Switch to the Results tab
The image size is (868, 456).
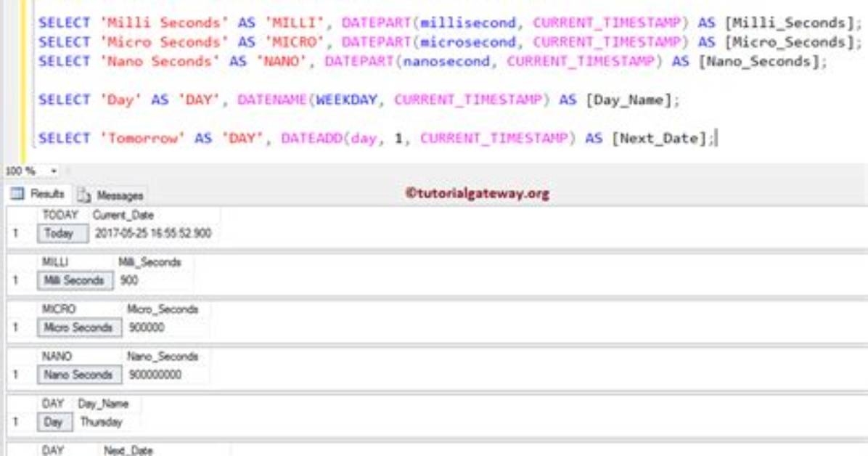[x=38, y=194]
